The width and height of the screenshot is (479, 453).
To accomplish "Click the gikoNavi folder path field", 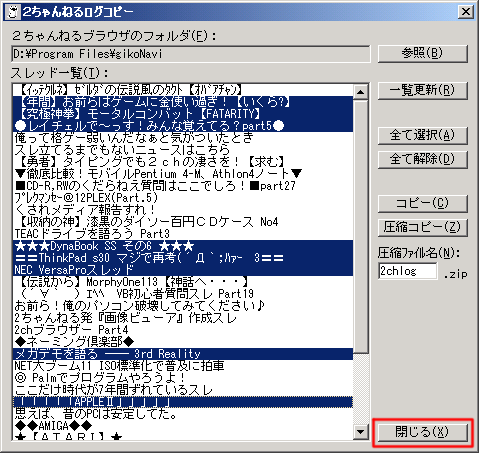I will tap(191, 54).
